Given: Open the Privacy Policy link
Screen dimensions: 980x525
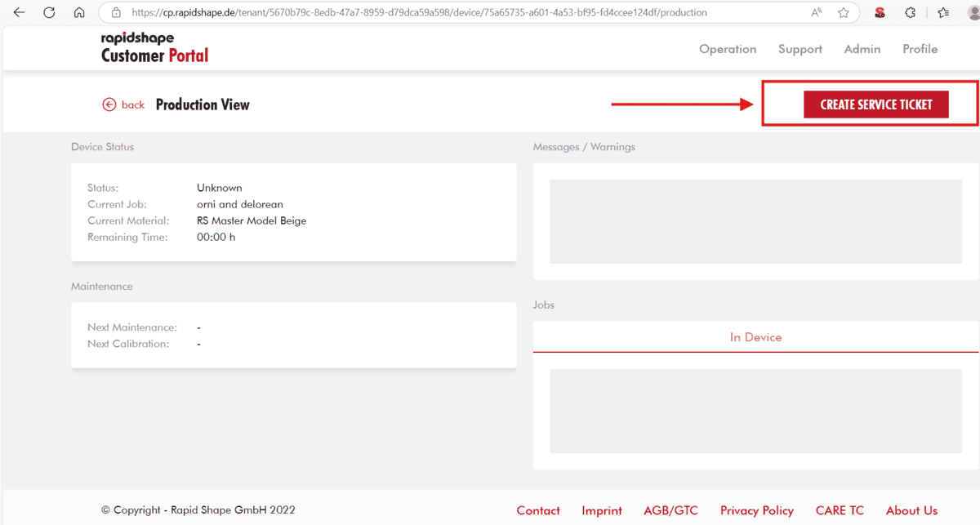Looking at the screenshot, I should pyautogui.click(x=756, y=510).
